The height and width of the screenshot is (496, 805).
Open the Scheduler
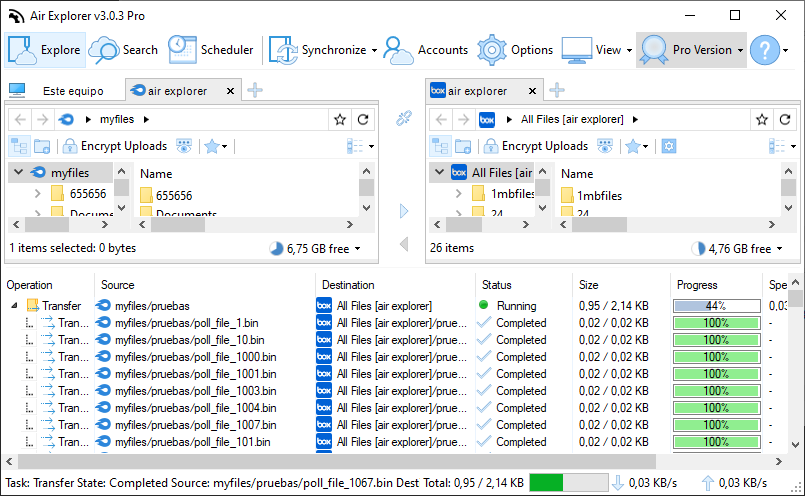click(210, 50)
